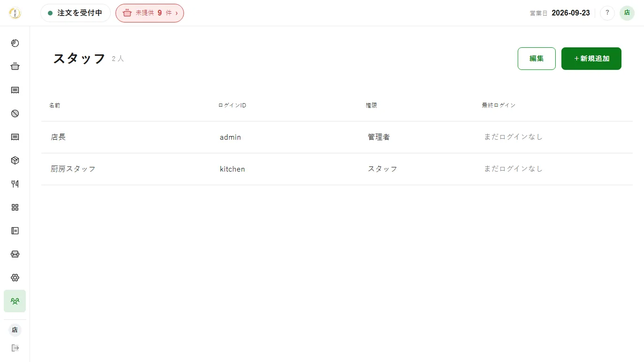Select the staff people icon in sidebar
The width and height of the screenshot is (644, 362).
click(x=15, y=301)
